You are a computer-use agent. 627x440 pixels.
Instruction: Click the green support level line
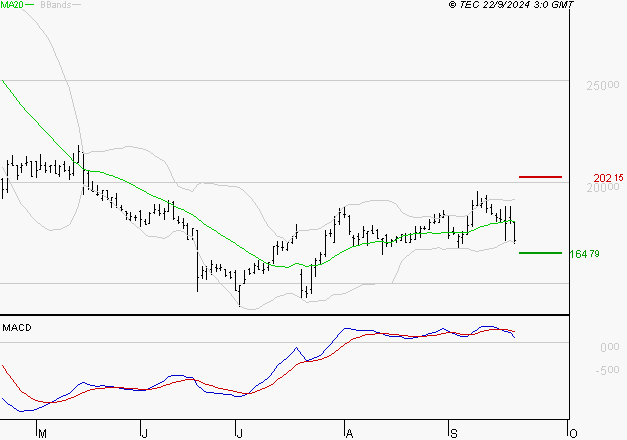click(x=540, y=253)
